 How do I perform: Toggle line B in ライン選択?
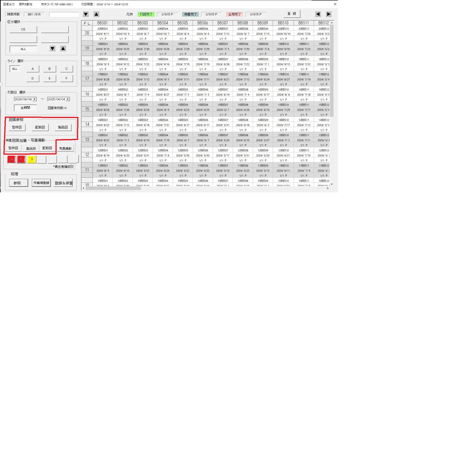50,69
